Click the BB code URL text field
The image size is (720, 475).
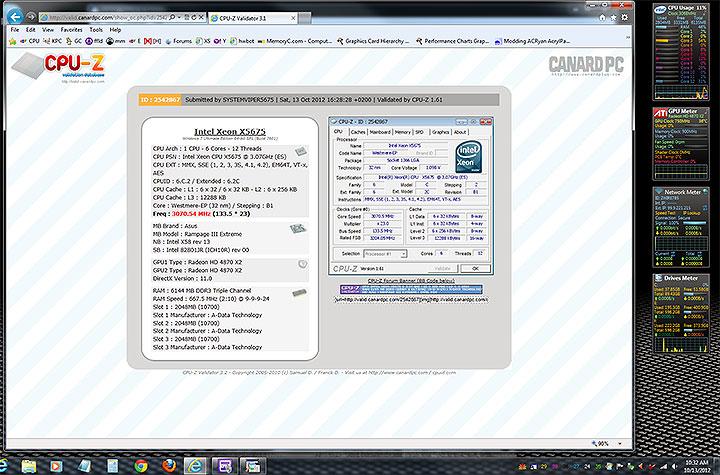coord(411,300)
